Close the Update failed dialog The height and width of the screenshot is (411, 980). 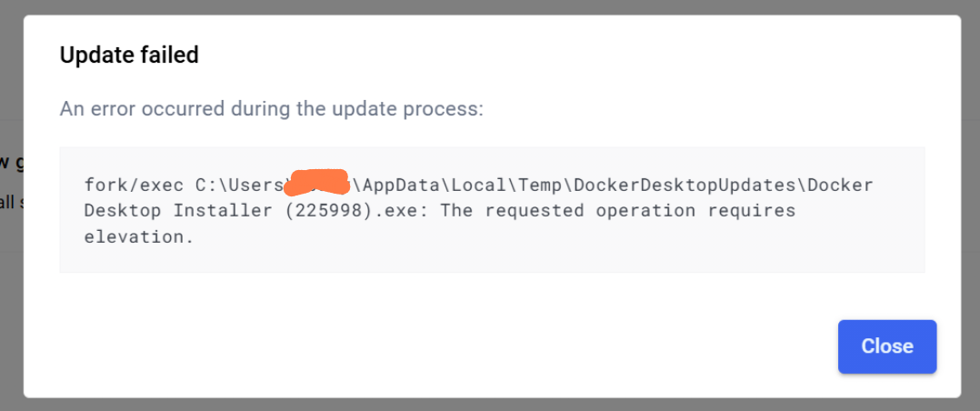click(x=887, y=346)
